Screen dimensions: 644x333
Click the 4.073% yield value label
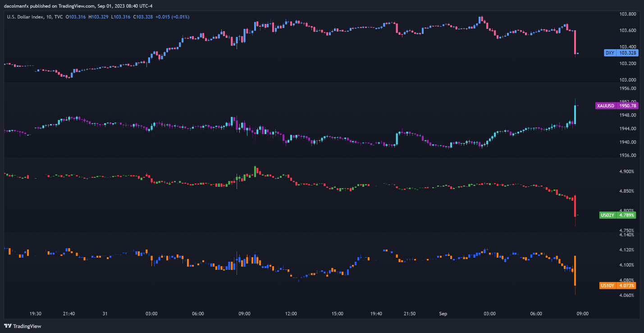(626, 286)
